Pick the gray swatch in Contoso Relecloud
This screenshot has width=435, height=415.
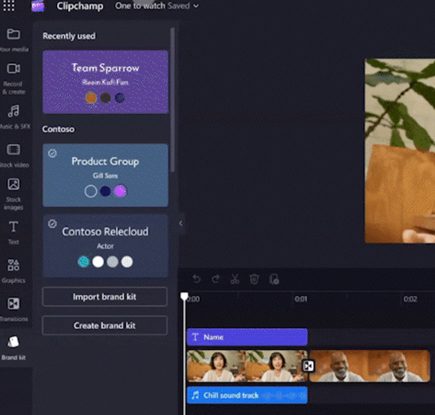tap(113, 262)
